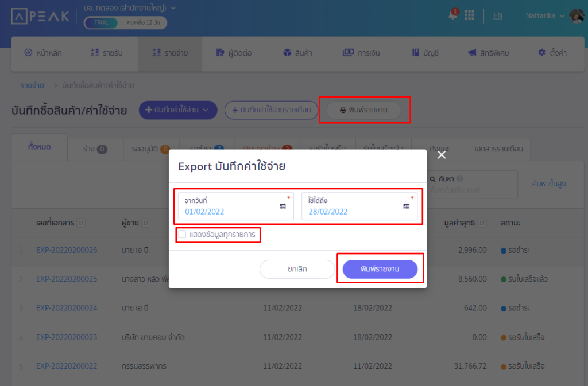Open document link EXP-20220200026
Screen dimensions: 588x386
(67, 250)
